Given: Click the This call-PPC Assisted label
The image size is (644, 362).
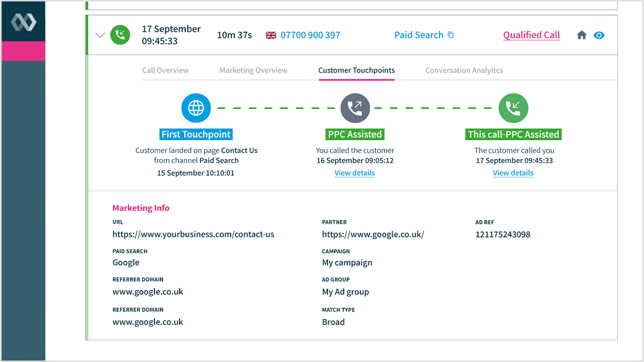Looking at the screenshot, I should click(x=513, y=134).
